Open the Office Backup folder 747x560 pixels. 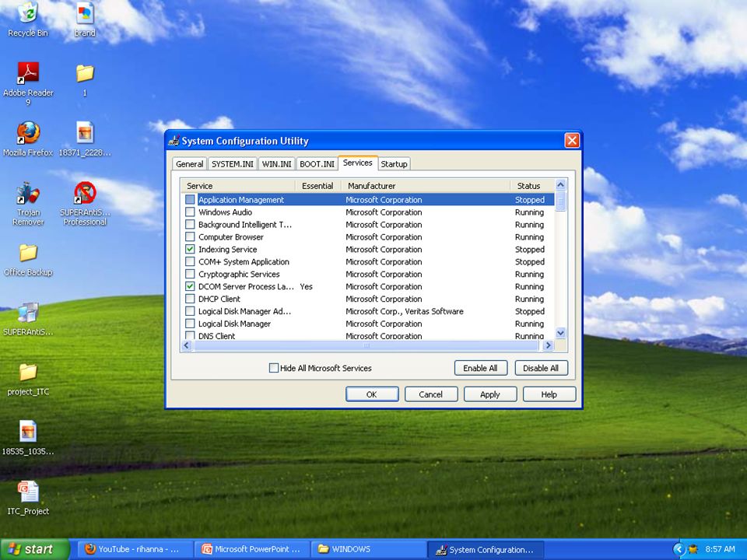pyautogui.click(x=28, y=260)
